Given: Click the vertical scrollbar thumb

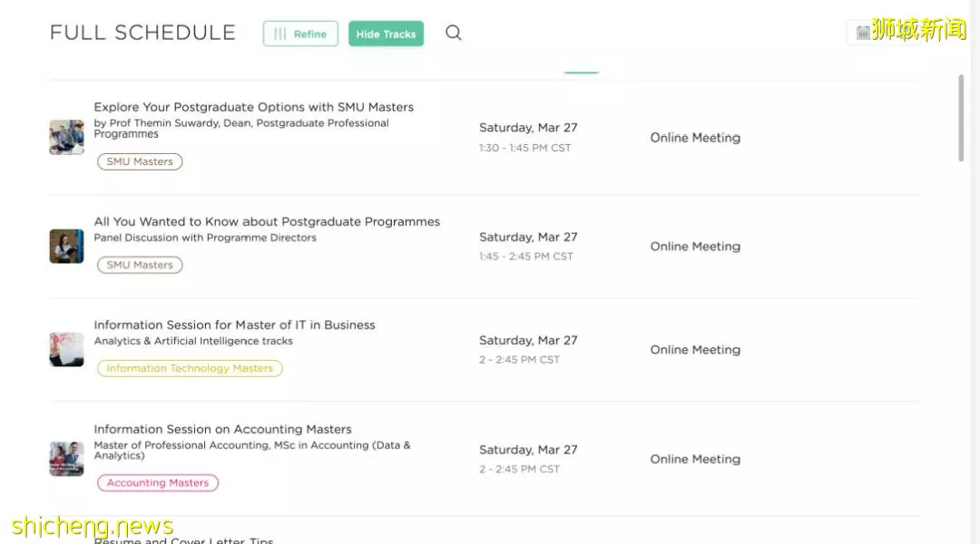Looking at the screenshot, I should tap(961, 118).
